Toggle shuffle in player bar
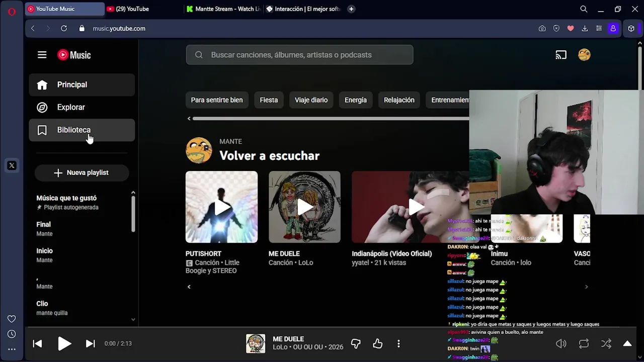This screenshot has height=362, width=644. click(x=606, y=344)
